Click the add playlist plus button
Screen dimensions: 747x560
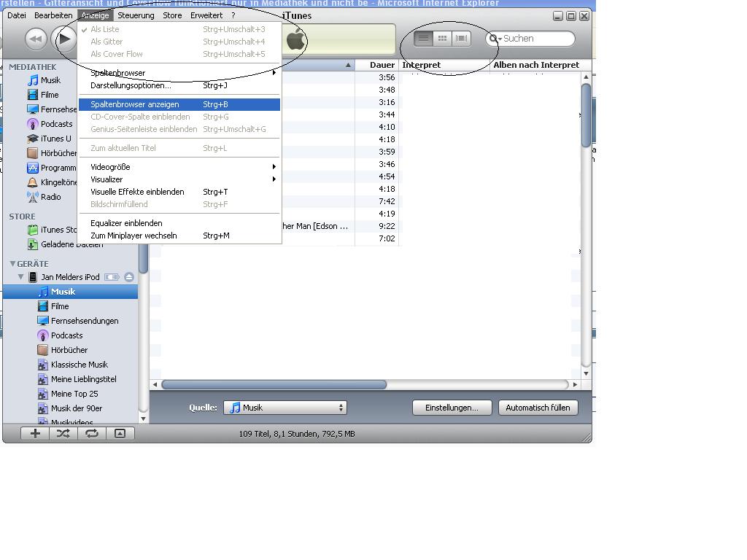coord(35,433)
